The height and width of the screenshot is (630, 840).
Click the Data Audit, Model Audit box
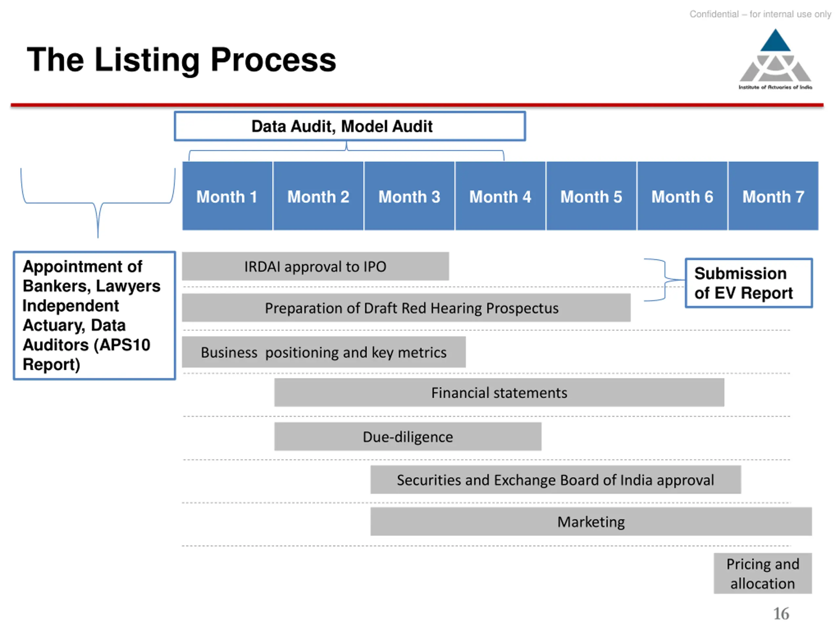click(350, 126)
